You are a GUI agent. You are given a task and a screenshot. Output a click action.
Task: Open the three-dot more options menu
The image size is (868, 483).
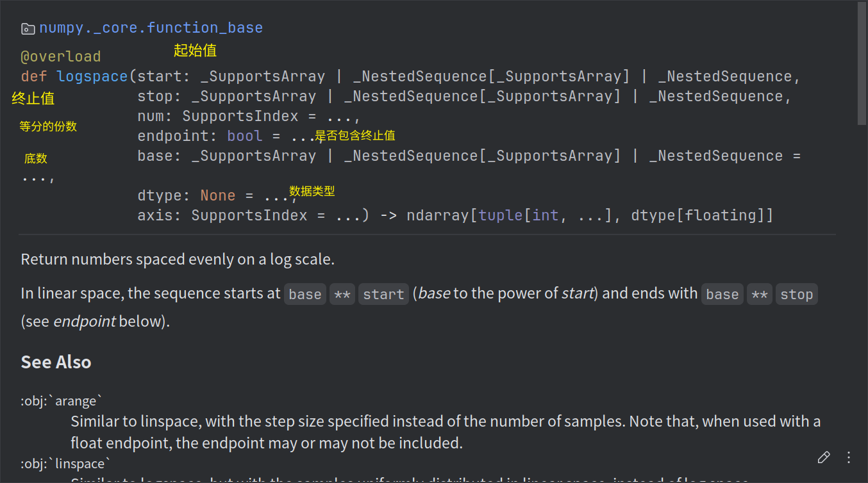click(849, 457)
